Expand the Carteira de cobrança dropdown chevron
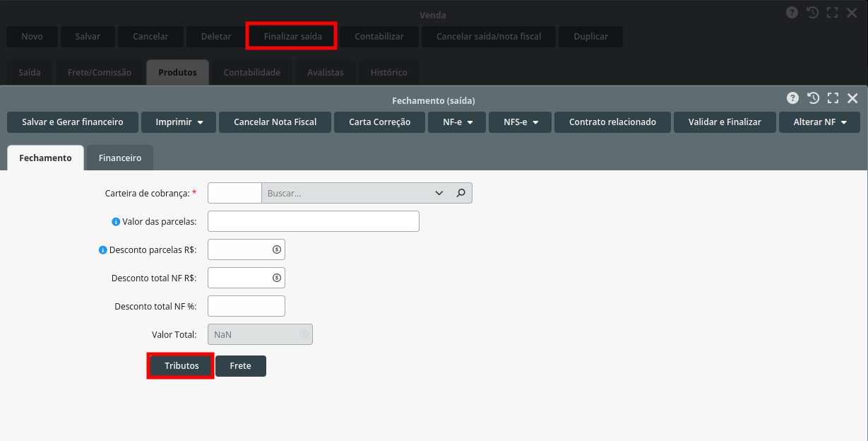Image resolution: width=868 pixels, height=441 pixels. click(439, 193)
